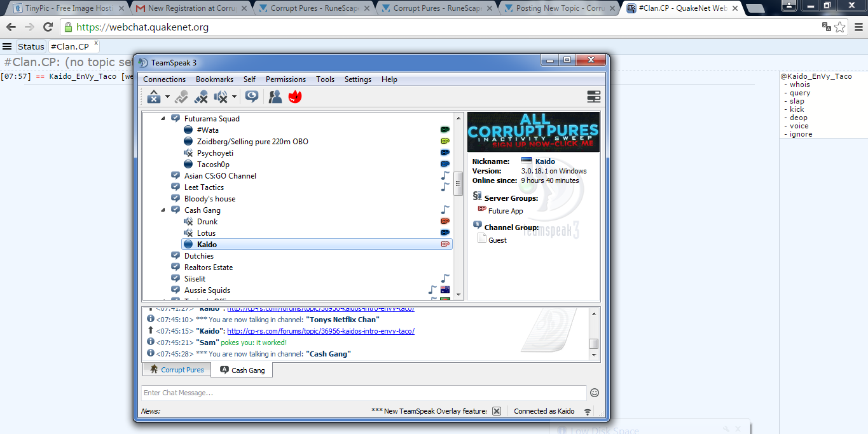
Task: Click the badge icon on the Kaido row
Action: tap(445, 244)
